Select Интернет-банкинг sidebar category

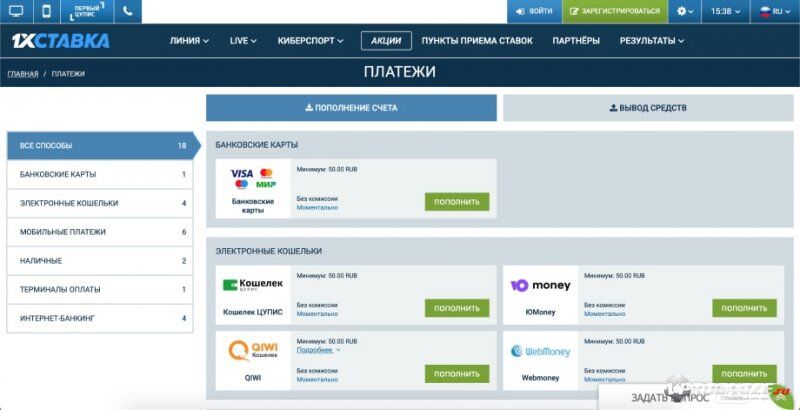(101, 318)
